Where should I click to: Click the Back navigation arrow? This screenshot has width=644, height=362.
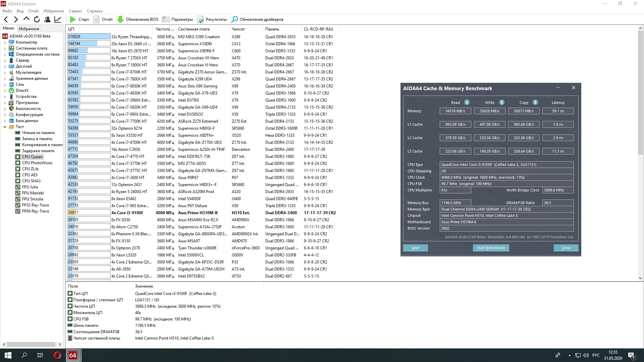pyautogui.click(x=6, y=19)
